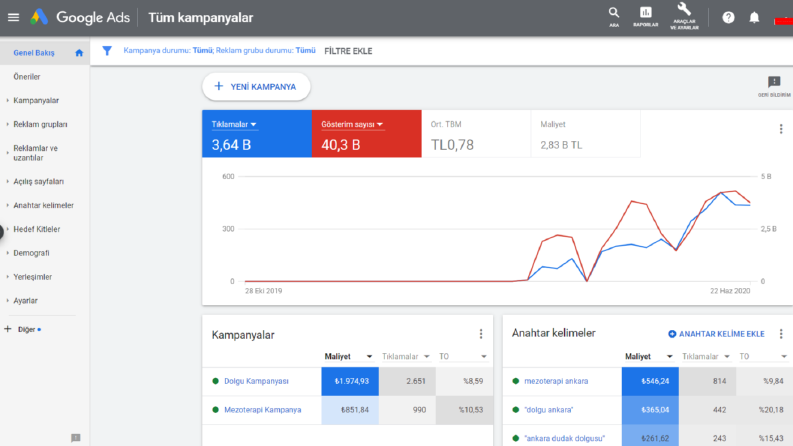This screenshot has height=446, width=793.
Task: Open the Maliyet column dropdown in Kampanyalar
Action: (x=348, y=356)
